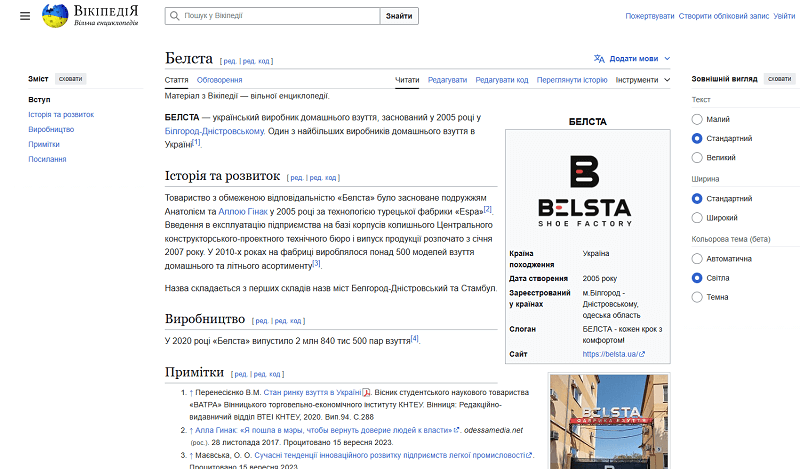Open the hamburger main menu

click(25, 16)
